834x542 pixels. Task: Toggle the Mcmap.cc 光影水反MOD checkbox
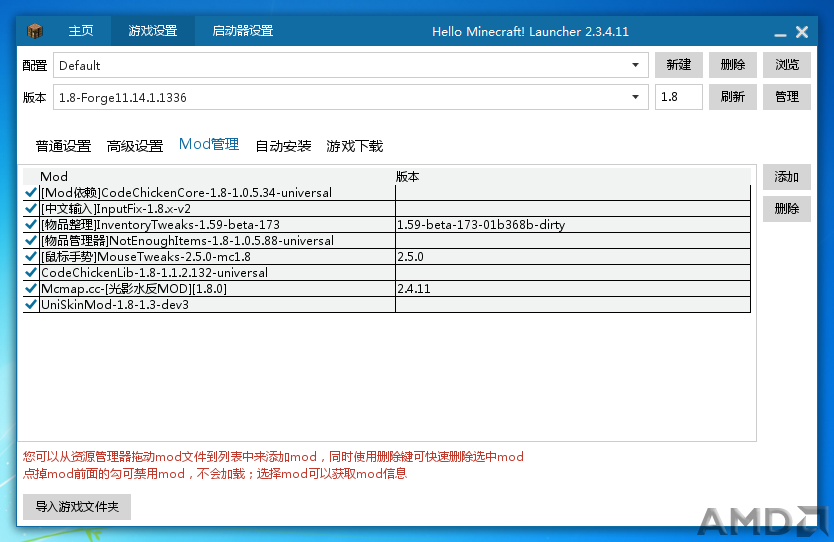pos(31,288)
